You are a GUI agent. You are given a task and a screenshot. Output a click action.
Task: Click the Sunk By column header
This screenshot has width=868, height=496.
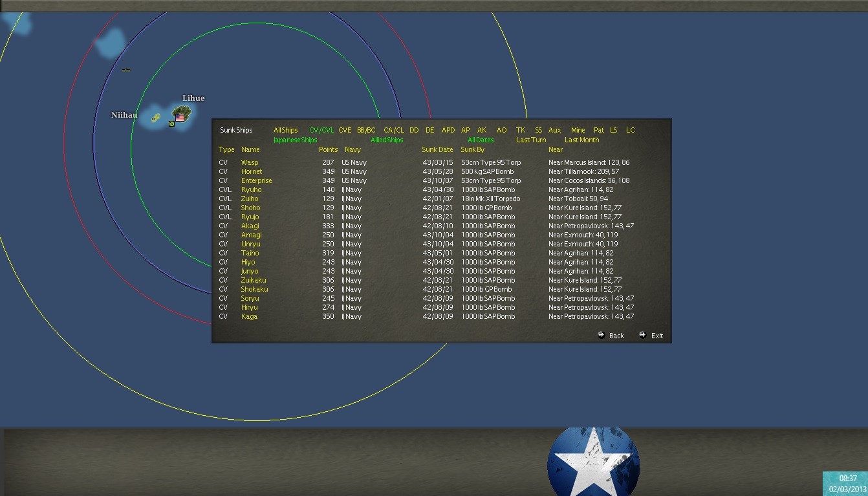tap(473, 149)
